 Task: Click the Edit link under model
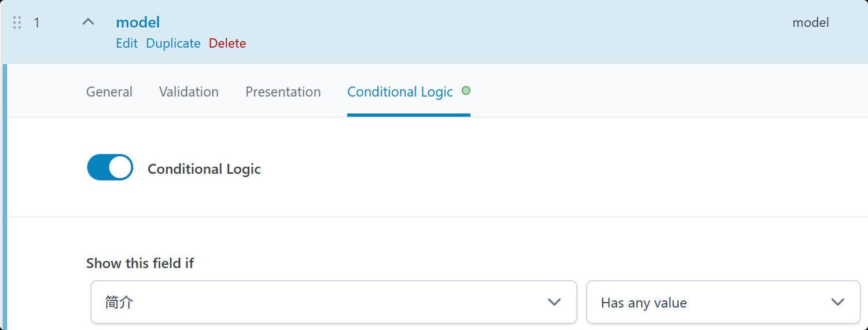[127, 43]
